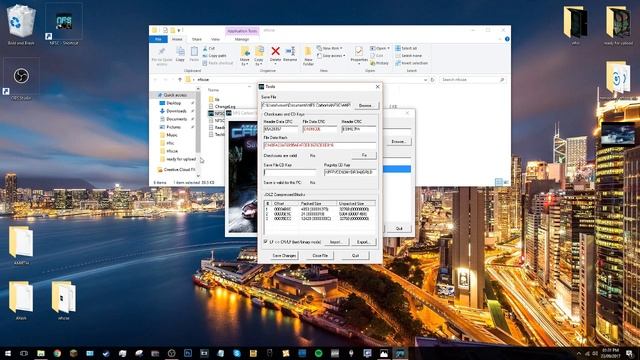
Task: Select Downloads in the navigation pane
Action: 176,111
